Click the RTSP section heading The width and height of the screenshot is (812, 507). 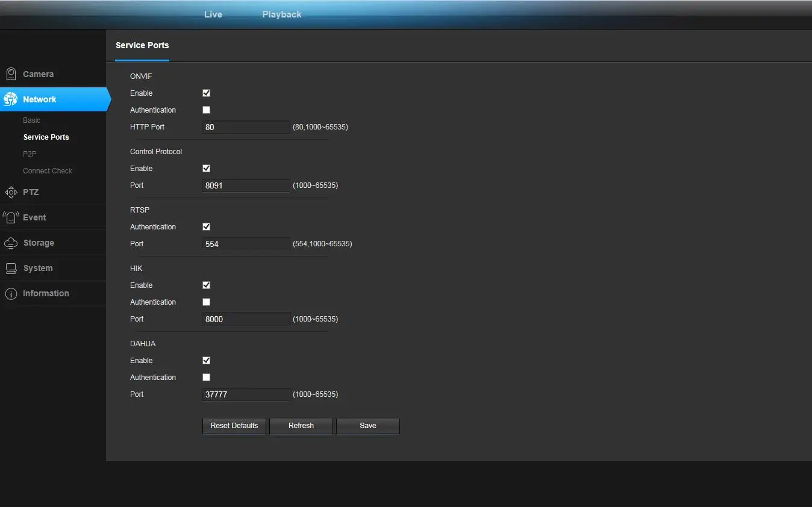coord(140,210)
